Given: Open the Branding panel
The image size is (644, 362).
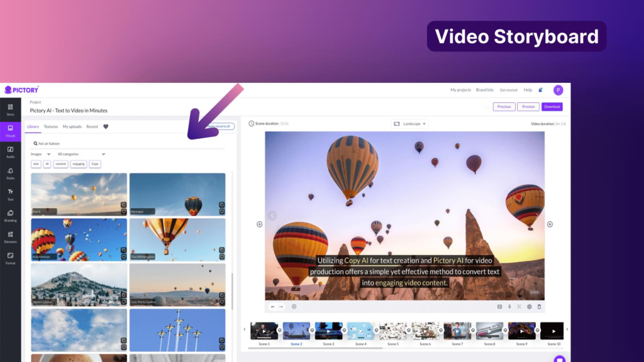Looking at the screenshot, I should [10, 212].
